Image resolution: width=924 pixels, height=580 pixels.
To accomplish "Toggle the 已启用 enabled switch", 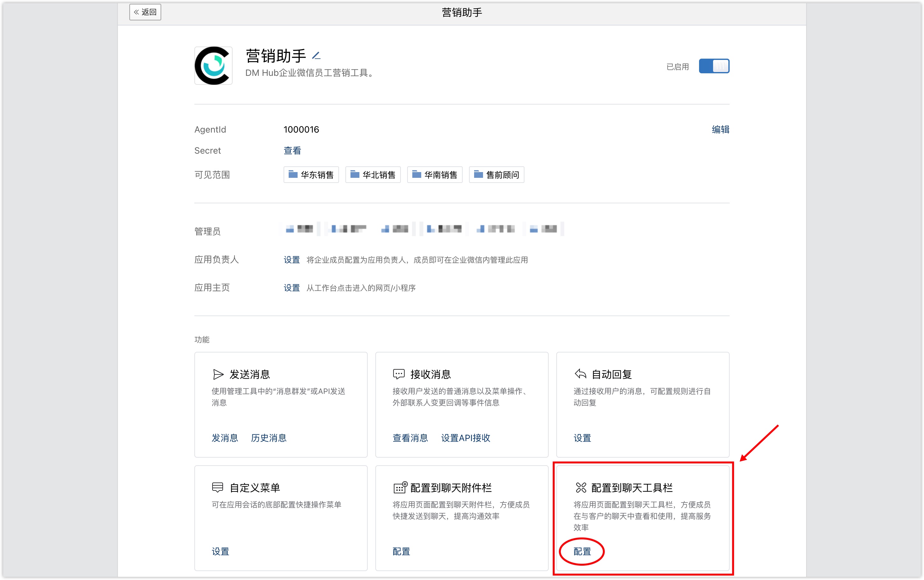I will 714,66.
